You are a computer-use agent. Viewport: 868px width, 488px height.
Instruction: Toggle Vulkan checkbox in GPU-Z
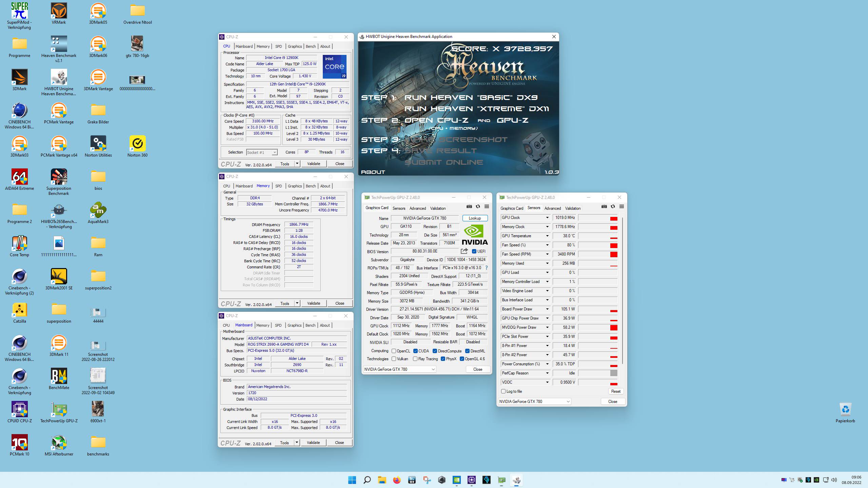tap(394, 359)
